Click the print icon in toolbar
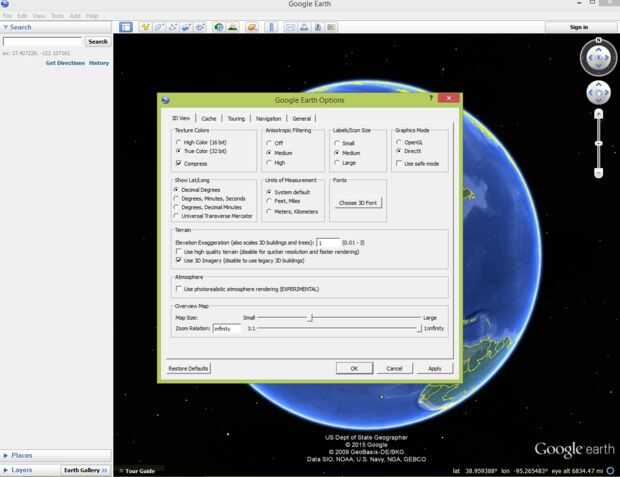 point(304,27)
